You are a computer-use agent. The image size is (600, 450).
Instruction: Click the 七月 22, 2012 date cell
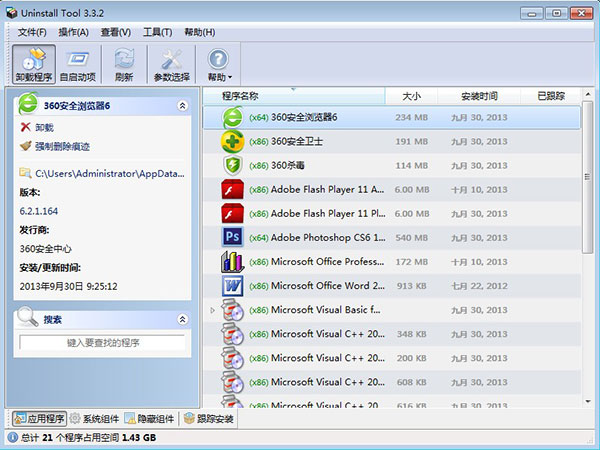[x=479, y=286]
